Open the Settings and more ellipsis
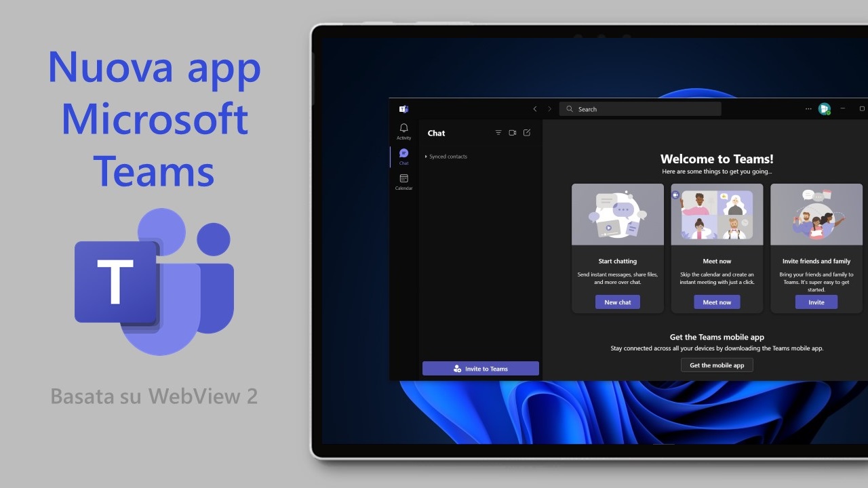The width and height of the screenshot is (868, 488). pos(808,109)
